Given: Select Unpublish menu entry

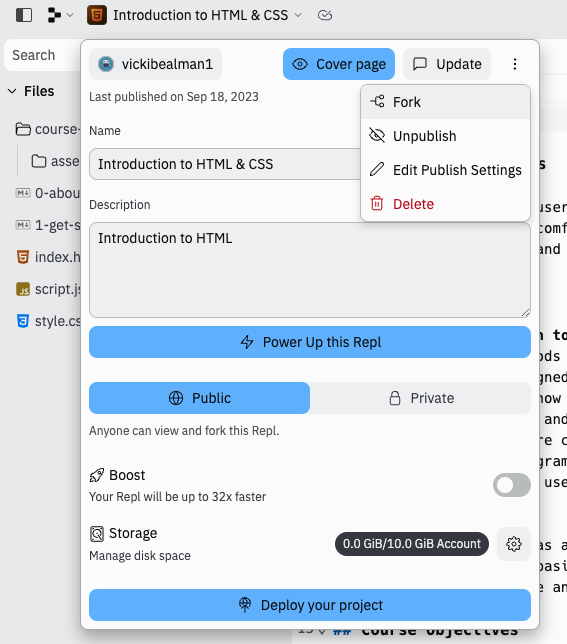Looking at the screenshot, I should 445,136.
